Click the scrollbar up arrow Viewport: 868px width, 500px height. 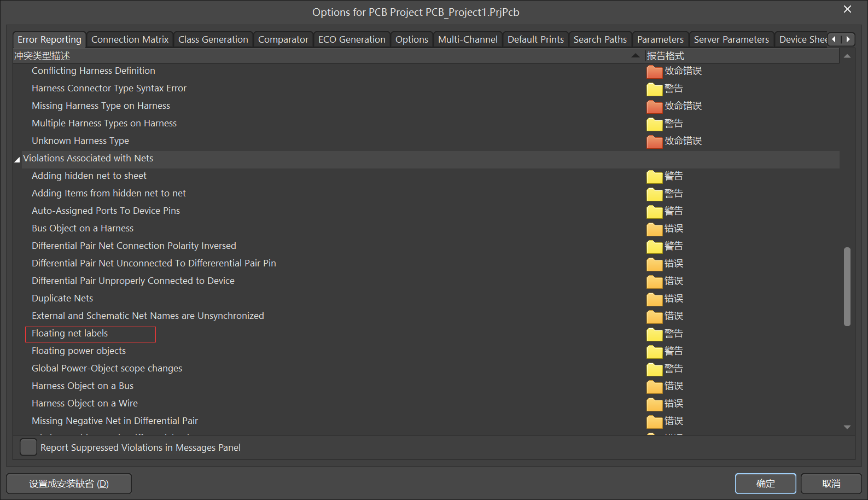(847, 56)
